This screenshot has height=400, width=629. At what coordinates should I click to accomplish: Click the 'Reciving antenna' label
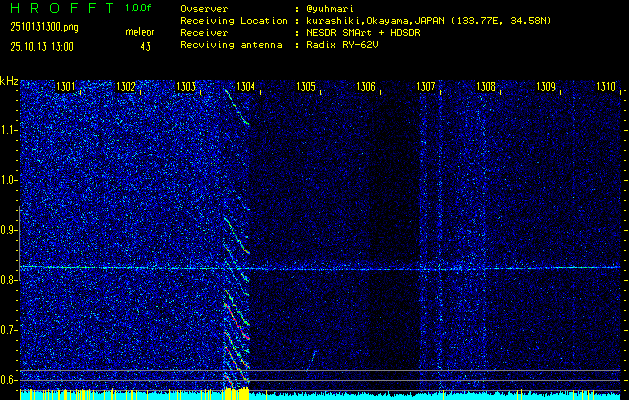pos(231,45)
